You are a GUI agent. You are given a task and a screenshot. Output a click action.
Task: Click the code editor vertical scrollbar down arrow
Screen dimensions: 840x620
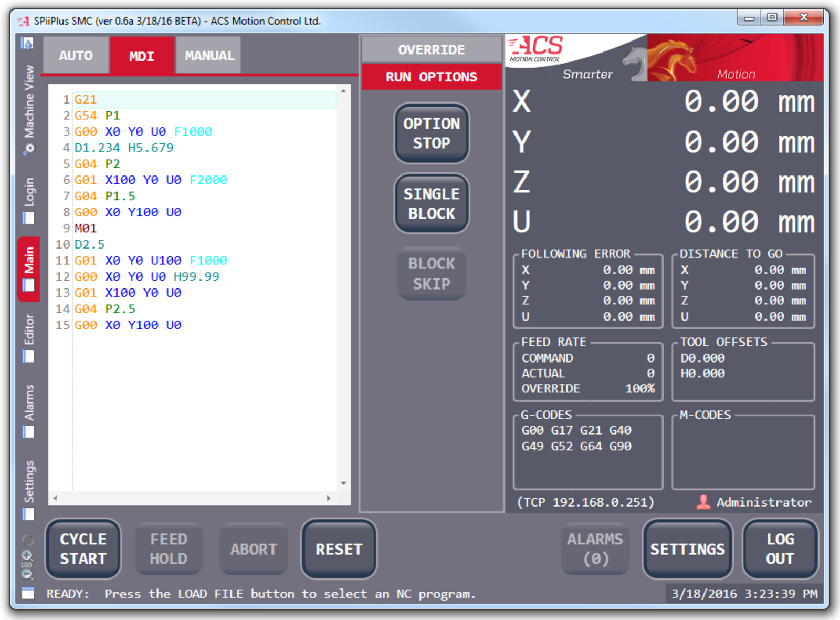click(343, 483)
